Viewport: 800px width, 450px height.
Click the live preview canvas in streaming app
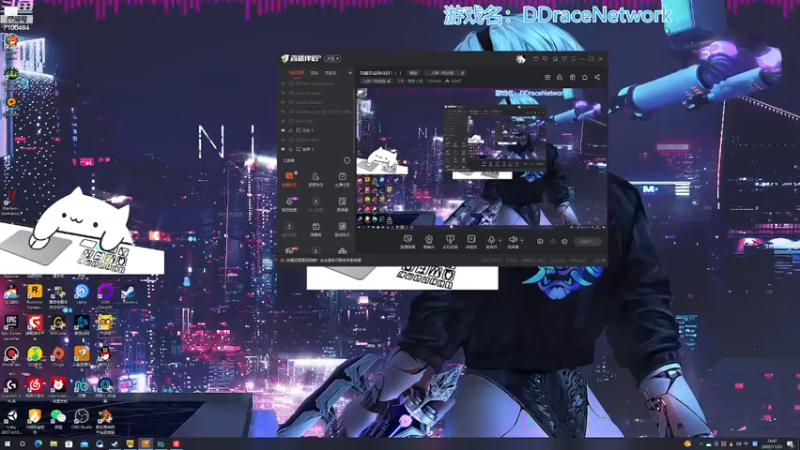(x=481, y=157)
